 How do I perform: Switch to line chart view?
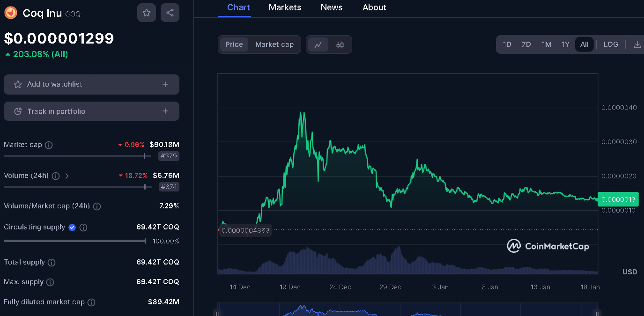[318, 45]
